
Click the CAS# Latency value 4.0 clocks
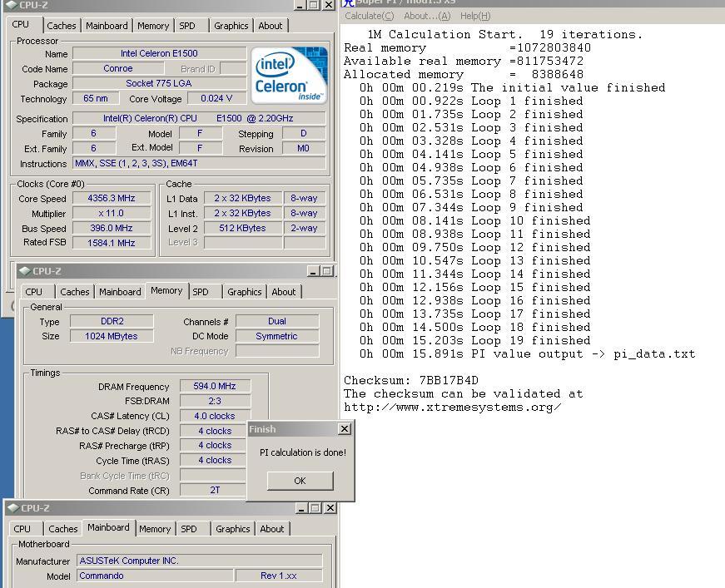coord(215,416)
